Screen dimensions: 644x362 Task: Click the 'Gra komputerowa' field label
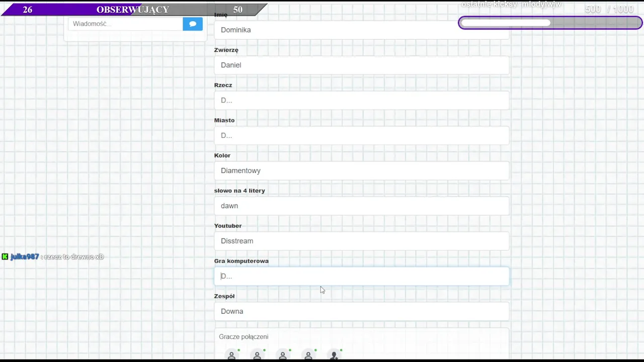(x=242, y=261)
